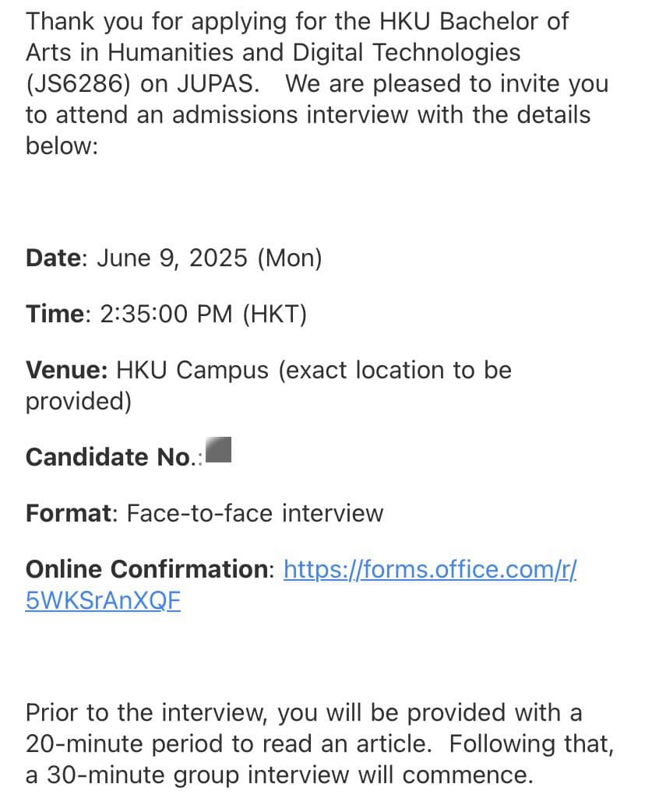The image size is (645, 812).
Task: Open the forms.office.com confirmation link
Action: click(429, 569)
